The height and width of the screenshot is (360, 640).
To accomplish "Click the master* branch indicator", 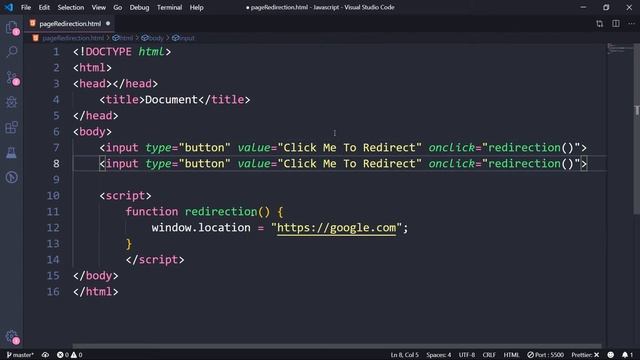I will click(20, 355).
